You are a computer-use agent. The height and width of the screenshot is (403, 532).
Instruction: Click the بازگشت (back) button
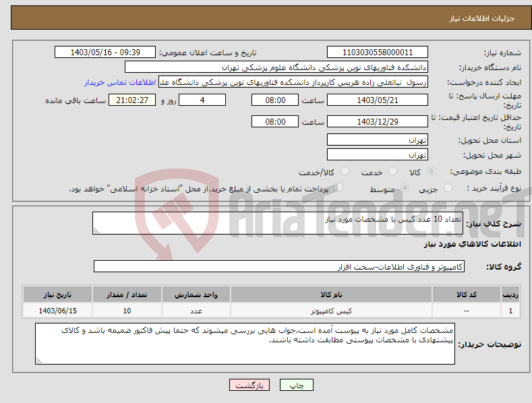(x=249, y=385)
